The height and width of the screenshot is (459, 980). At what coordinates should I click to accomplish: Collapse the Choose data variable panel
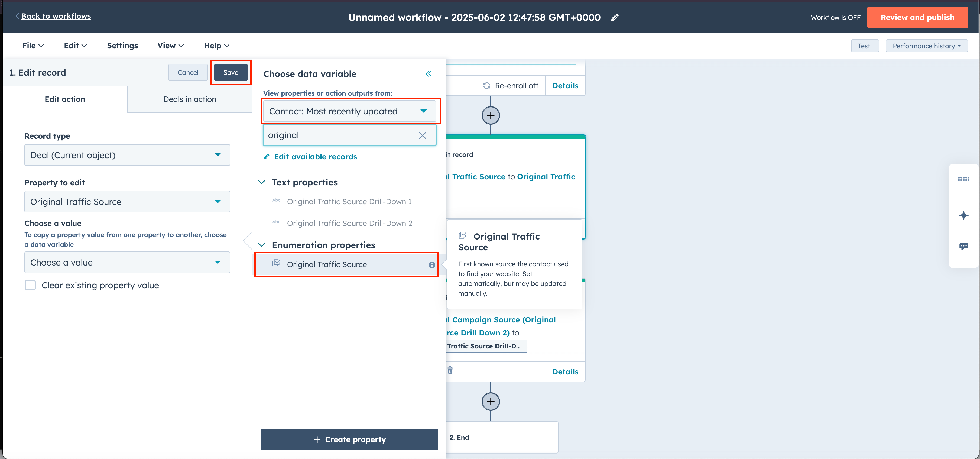pyautogui.click(x=428, y=74)
